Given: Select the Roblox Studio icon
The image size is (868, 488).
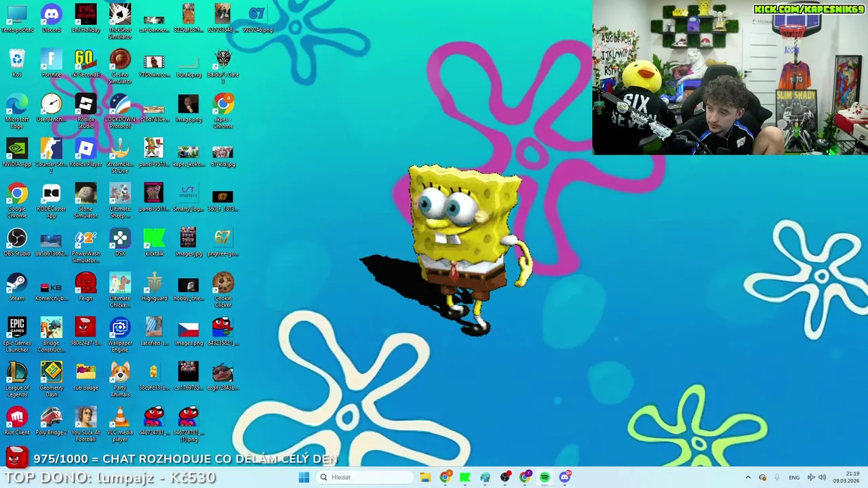Looking at the screenshot, I should tap(85, 110).
